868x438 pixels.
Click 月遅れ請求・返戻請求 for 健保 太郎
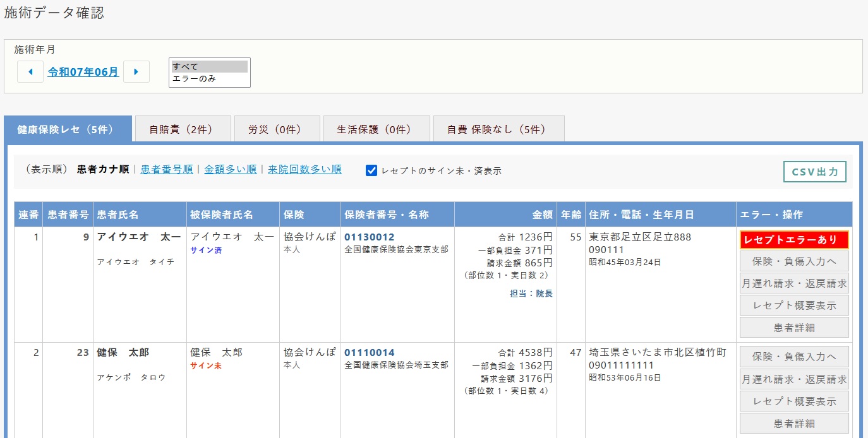point(794,379)
